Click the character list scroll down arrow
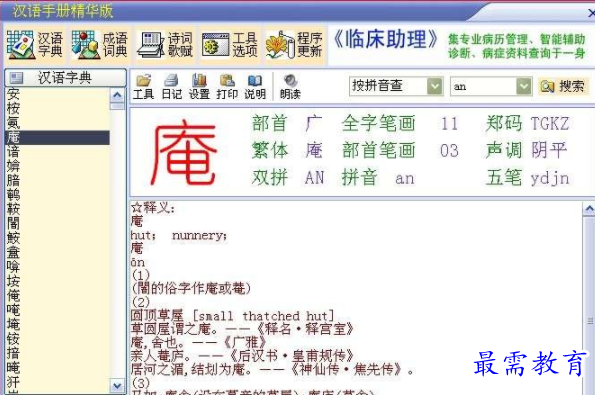Image resolution: width=595 pixels, height=395 pixels. coord(117,386)
